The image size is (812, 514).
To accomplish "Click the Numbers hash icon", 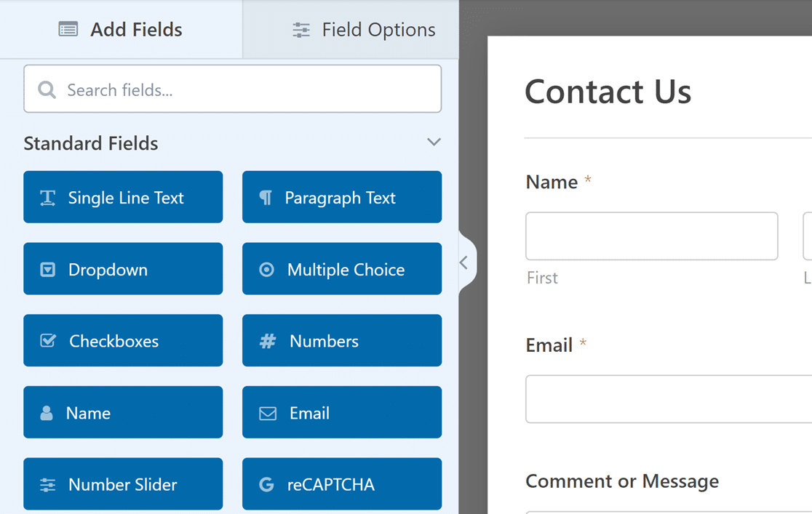I will click(x=268, y=341).
